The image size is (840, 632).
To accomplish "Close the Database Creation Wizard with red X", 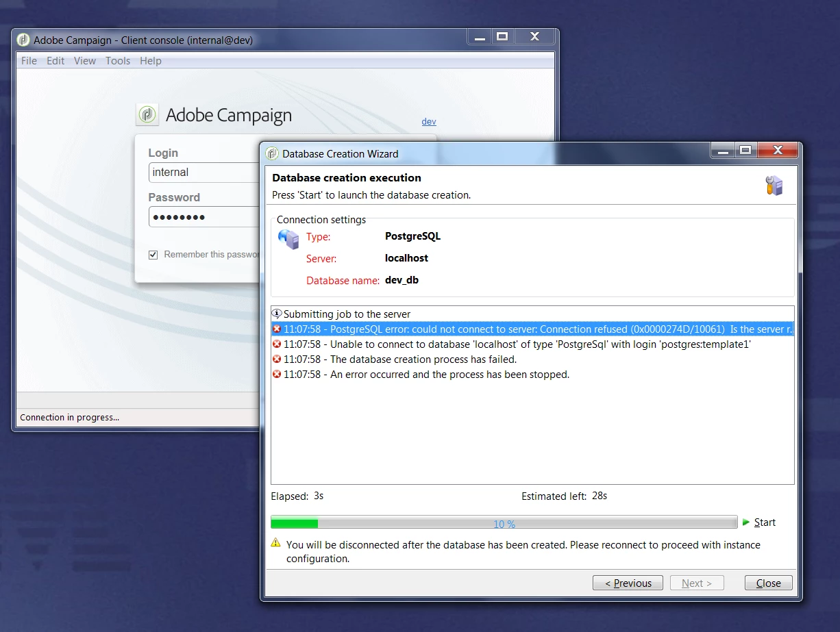I will pos(777,151).
